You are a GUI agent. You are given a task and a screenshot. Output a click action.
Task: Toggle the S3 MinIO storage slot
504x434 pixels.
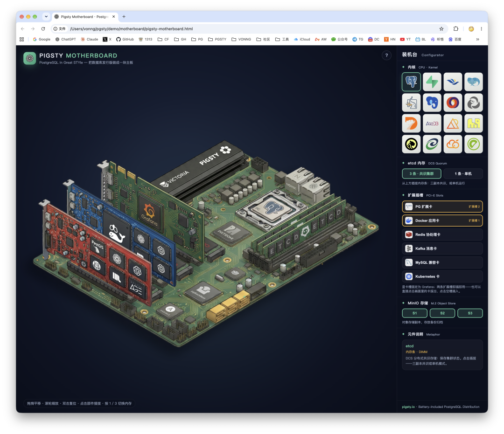(470, 313)
